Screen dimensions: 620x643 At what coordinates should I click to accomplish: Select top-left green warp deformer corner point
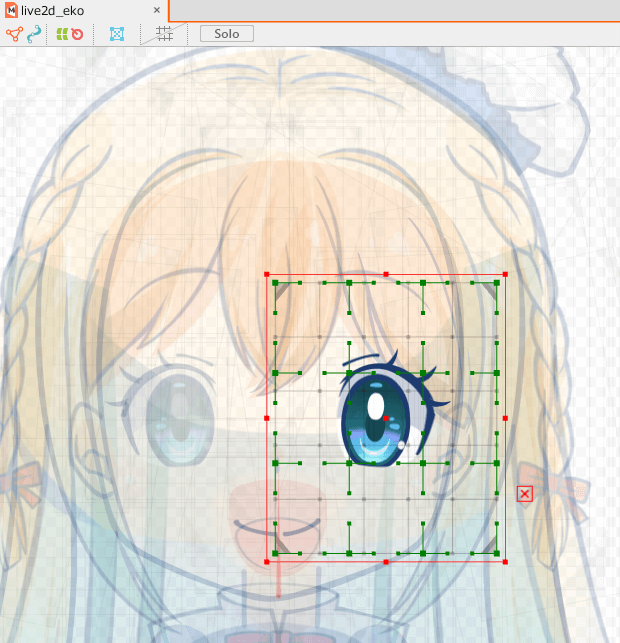[x=275, y=283]
